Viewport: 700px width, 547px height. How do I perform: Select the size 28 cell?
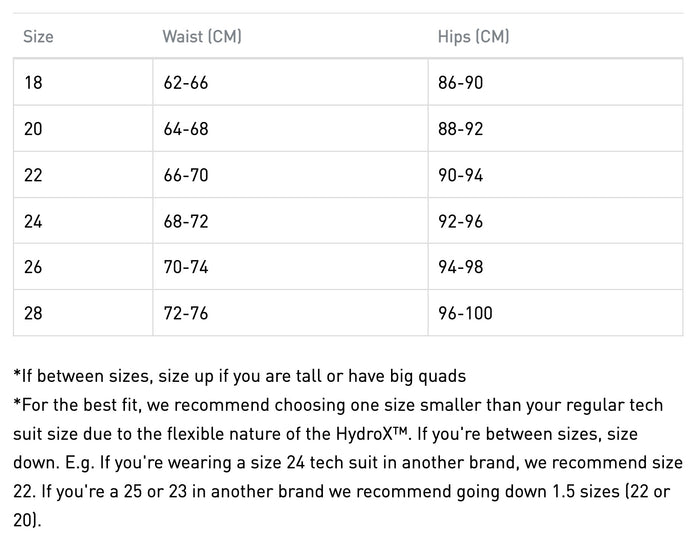[34, 313]
